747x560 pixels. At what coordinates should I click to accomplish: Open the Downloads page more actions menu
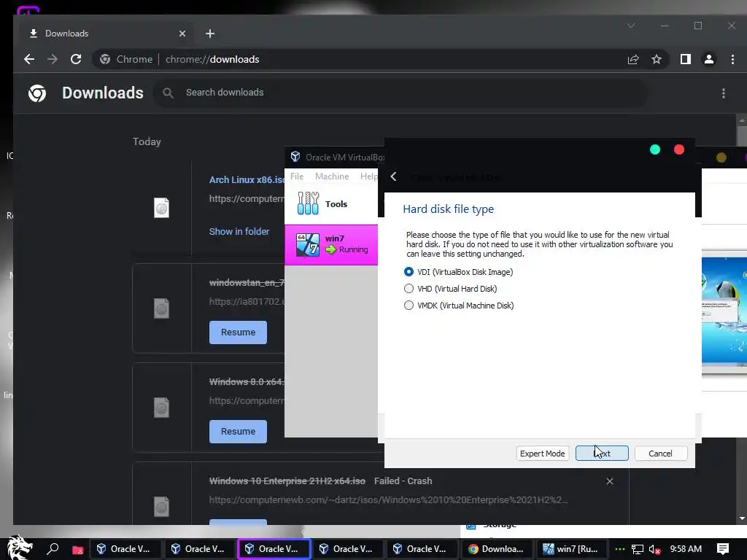pyautogui.click(x=723, y=93)
